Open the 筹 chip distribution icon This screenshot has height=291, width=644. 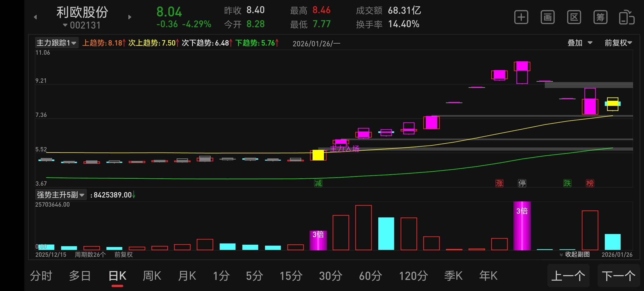click(x=600, y=18)
